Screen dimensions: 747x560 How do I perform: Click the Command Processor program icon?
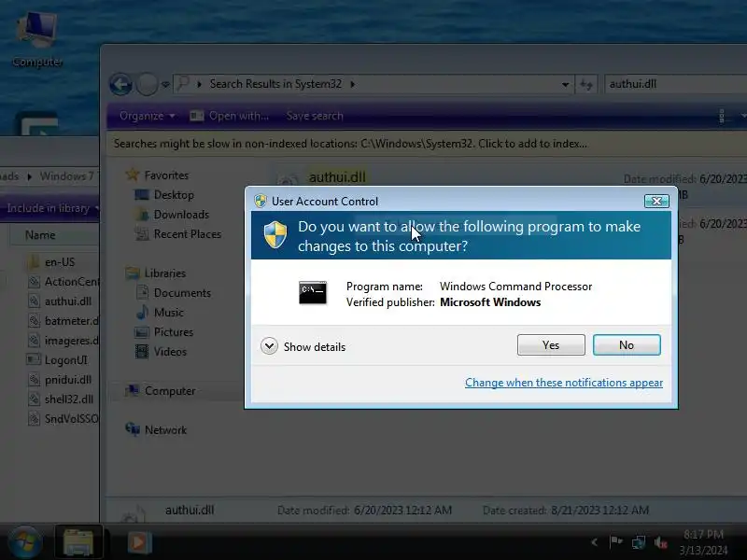click(313, 292)
